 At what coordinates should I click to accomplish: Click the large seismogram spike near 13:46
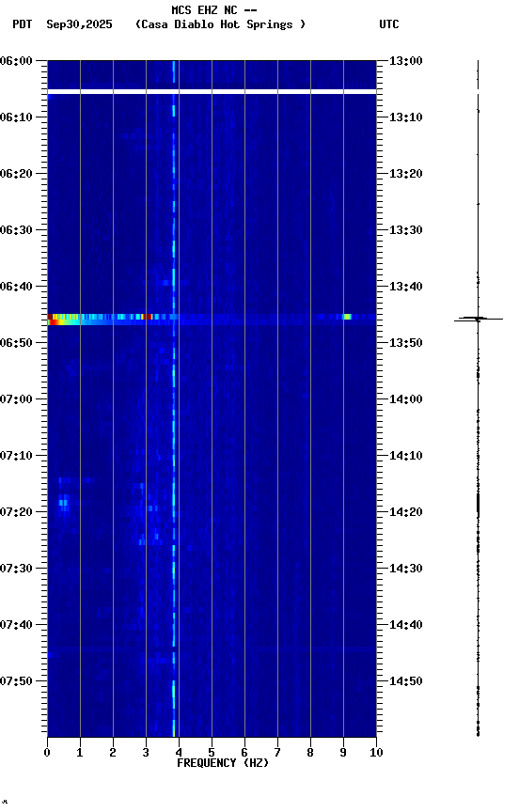(478, 319)
